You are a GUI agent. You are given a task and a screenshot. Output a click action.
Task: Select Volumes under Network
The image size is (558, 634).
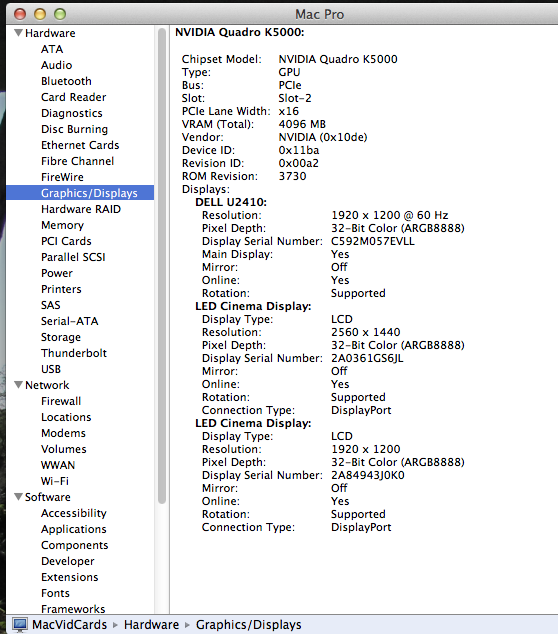[64, 449]
